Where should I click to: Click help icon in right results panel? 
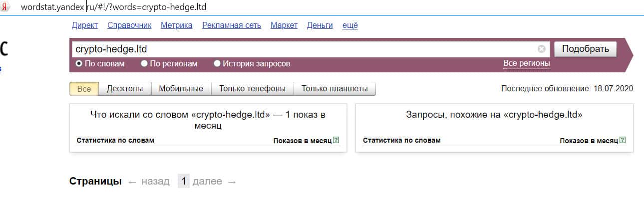pos(622,140)
